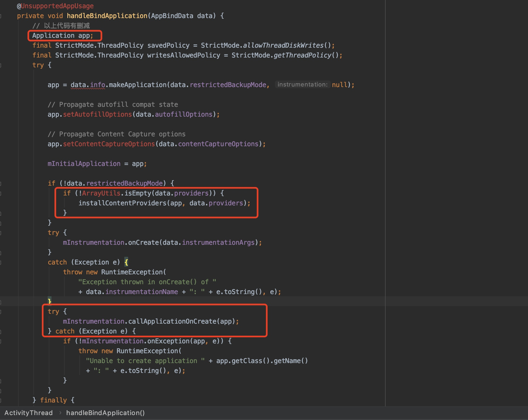The height and width of the screenshot is (420, 528).
Task: Click the @UnsupportedAppUsage annotation
Action: point(55,6)
